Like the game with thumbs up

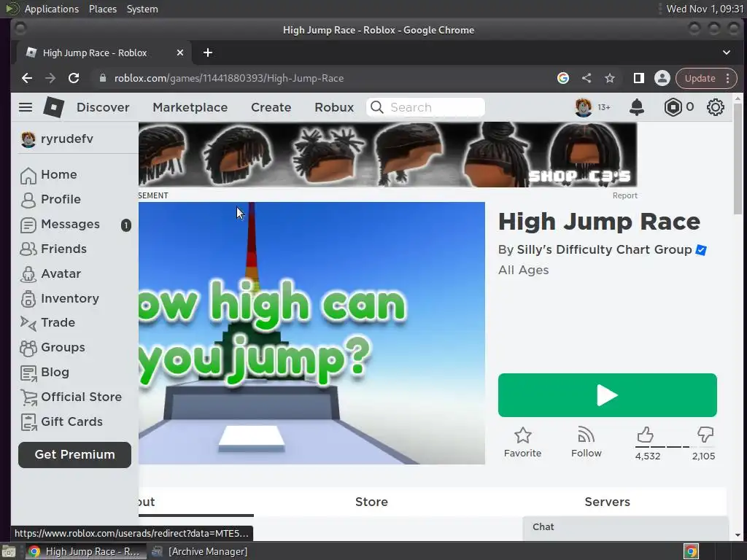[645, 435]
